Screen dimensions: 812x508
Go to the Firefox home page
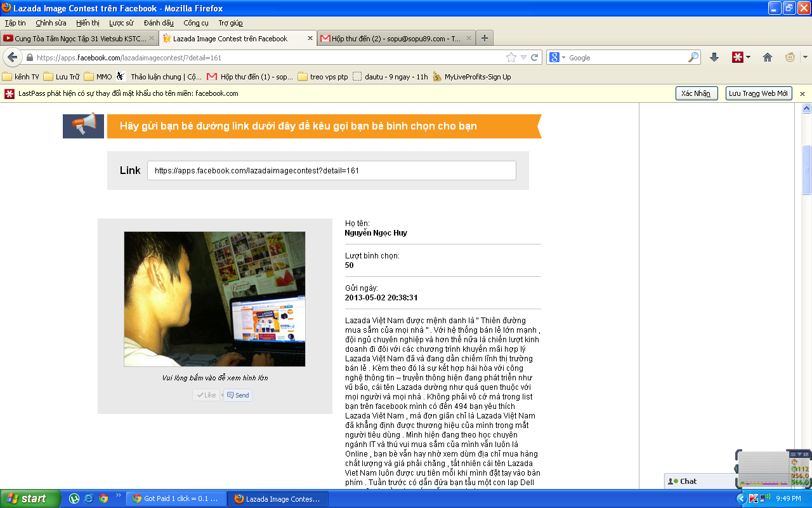[x=768, y=57]
